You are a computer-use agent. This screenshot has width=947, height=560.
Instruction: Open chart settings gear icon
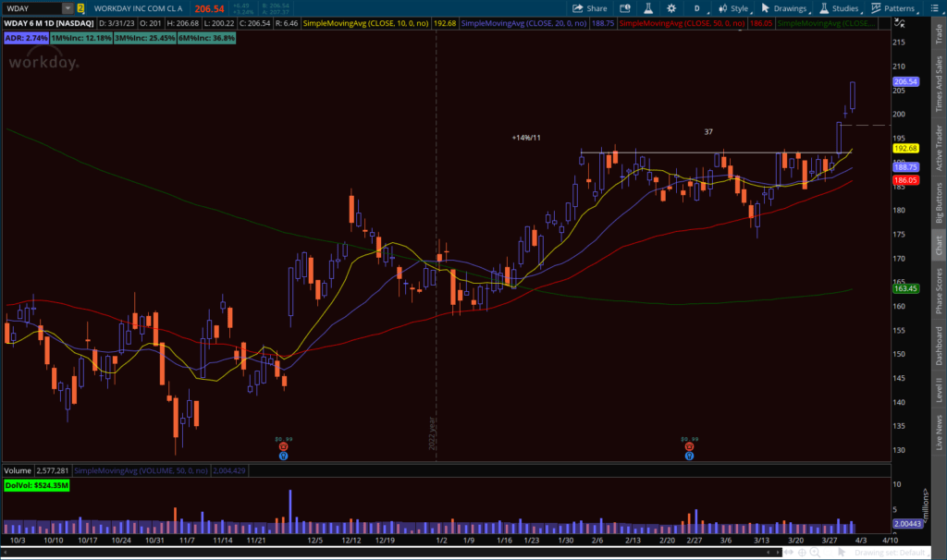[x=671, y=8]
